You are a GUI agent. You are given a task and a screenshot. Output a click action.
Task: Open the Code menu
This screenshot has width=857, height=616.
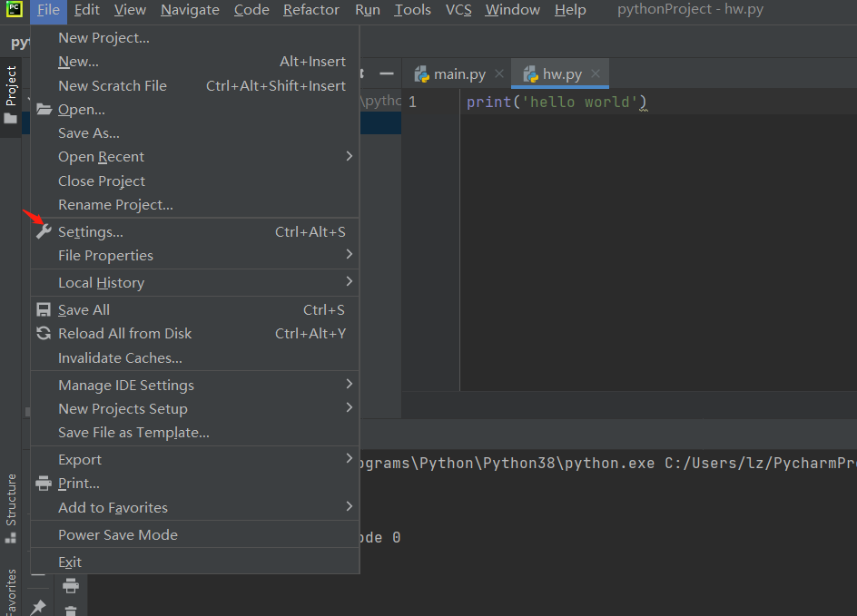251,10
